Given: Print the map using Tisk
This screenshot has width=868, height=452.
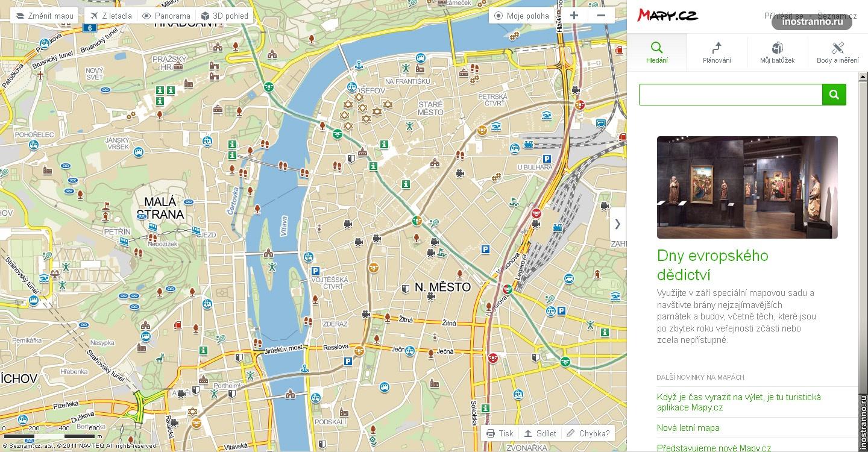Looking at the screenshot, I should pyautogui.click(x=500, y=433).
